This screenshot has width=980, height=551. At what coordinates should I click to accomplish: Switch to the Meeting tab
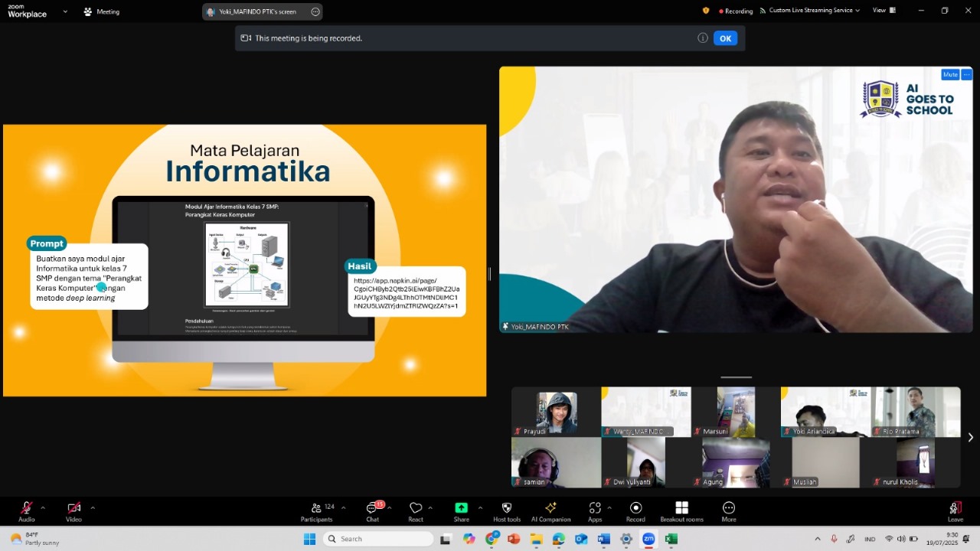(101, 11)
